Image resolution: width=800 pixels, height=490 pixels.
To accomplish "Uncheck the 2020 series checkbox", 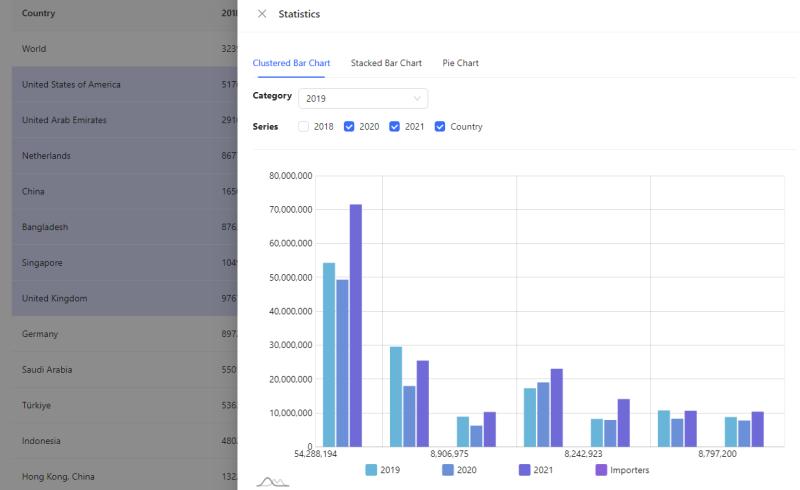I will click(x=349, y=127).
